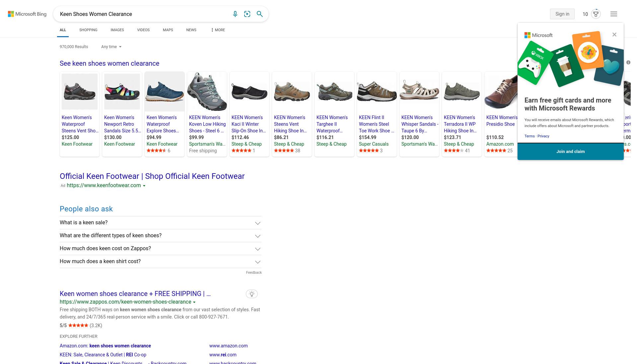The width and height of the screenshot is (637, 364).
Task: Open the Rewards trophy icon
Action: click(596, 14)
